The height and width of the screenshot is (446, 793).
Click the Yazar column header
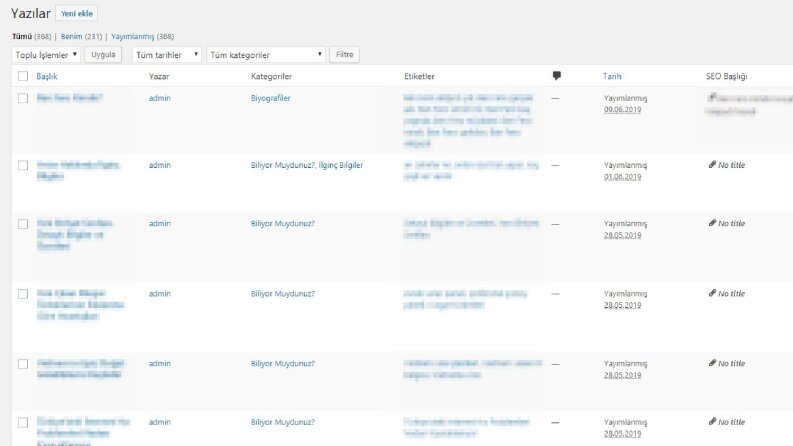159,76
